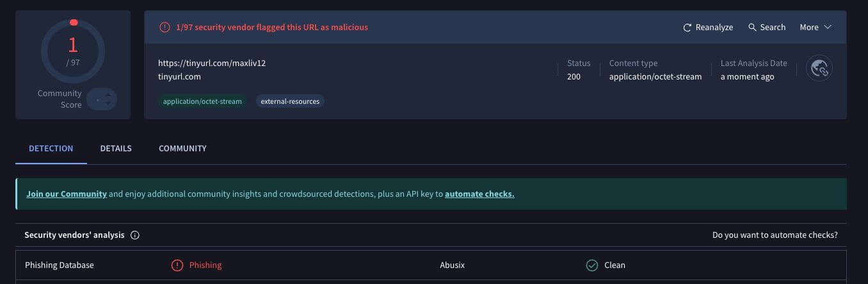Click the Reanalyze refresh icon

(687, 28)
